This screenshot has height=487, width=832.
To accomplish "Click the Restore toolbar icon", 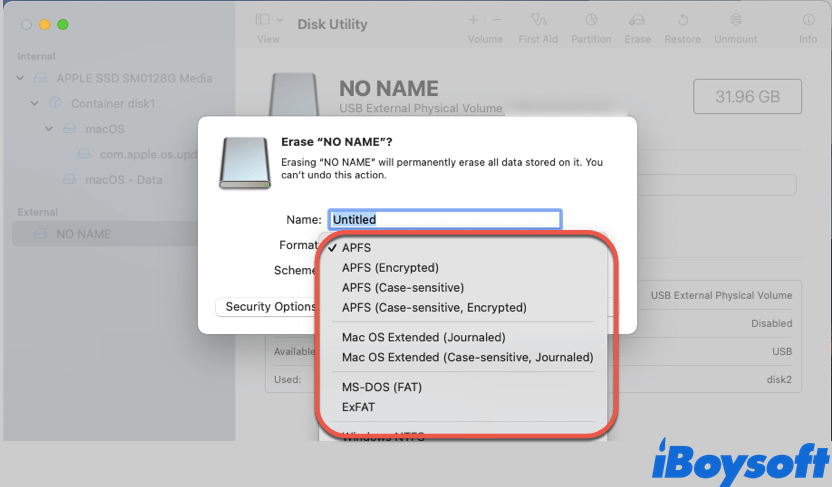I will [682, 20].
